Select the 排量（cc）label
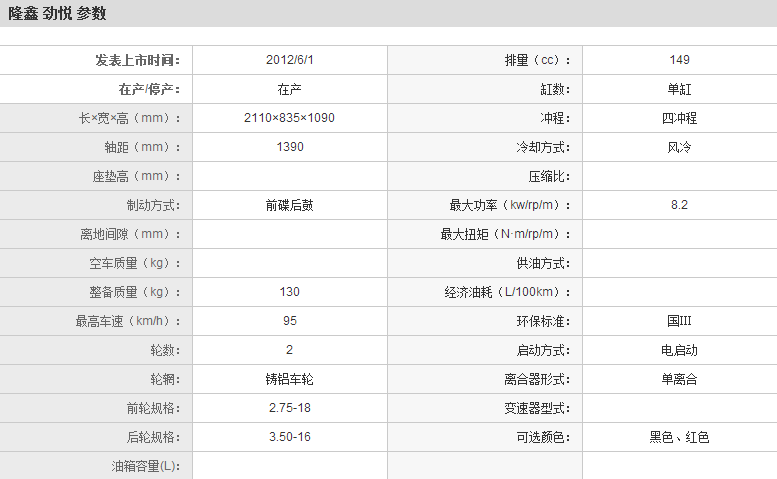Screen dimensions: 777x479 (537, 60)
